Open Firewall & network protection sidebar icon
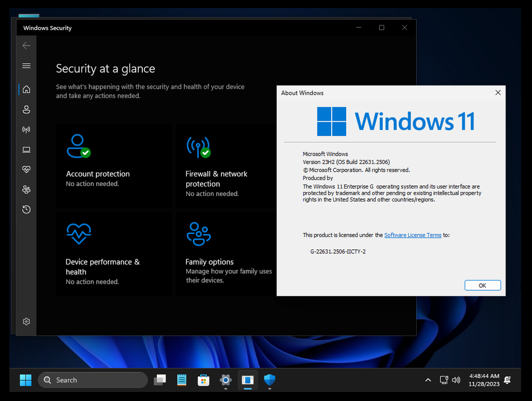The width and height of the screenshot is (532, 401). point(26,130)
